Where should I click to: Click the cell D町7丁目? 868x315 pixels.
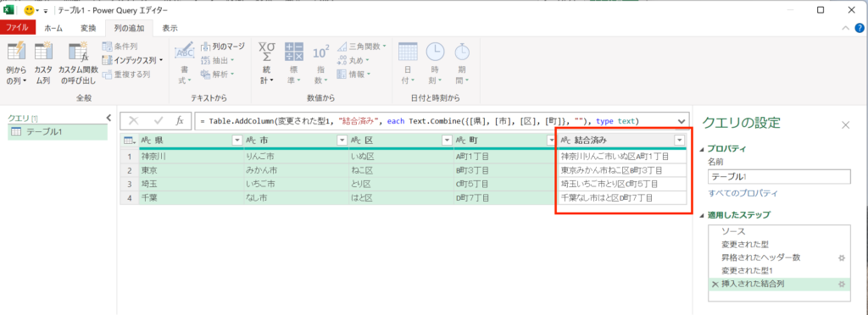(505, 198)
